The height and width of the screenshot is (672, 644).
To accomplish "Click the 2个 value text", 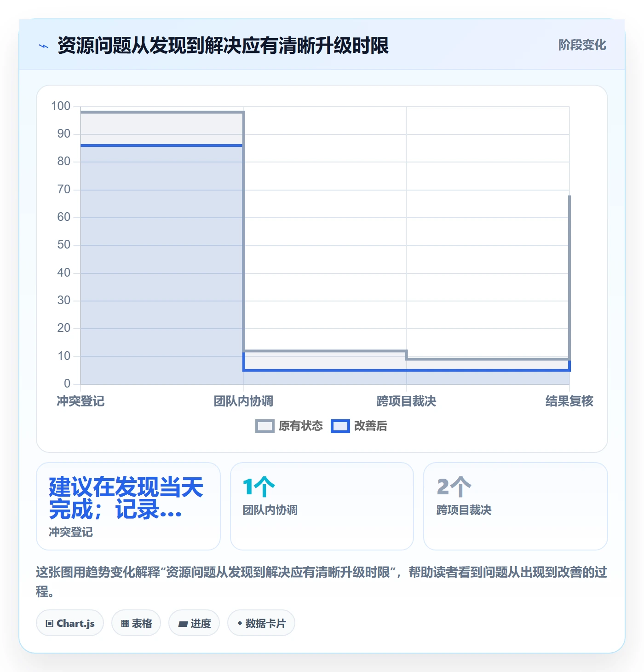I will (454, 487).
